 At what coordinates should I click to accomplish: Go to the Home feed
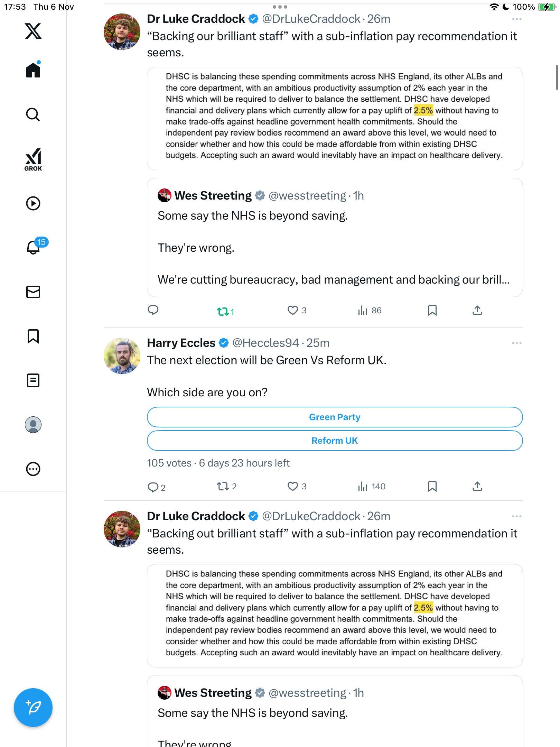tap(33, 70)
